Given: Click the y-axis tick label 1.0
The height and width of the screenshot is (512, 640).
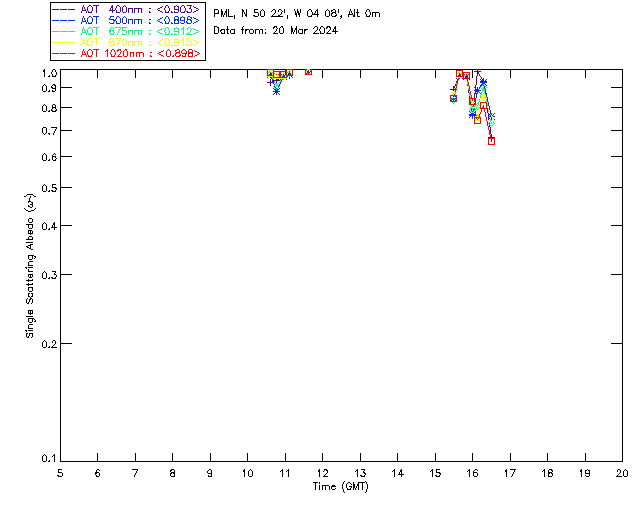Looking at the screenshot, I should tap(49, 73).
